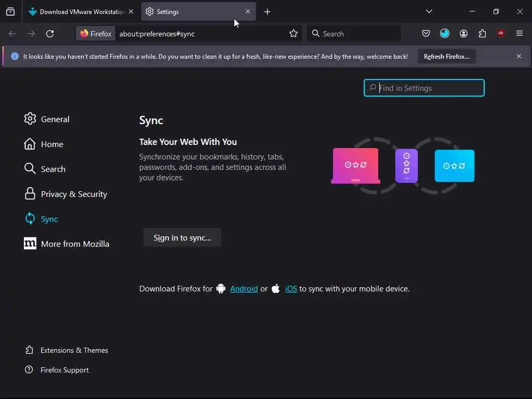The width and height of the screenshot is (532, 399).
Task: Open the blue circular extension icon
Action: pyautogui.click(x=445, y=33)
